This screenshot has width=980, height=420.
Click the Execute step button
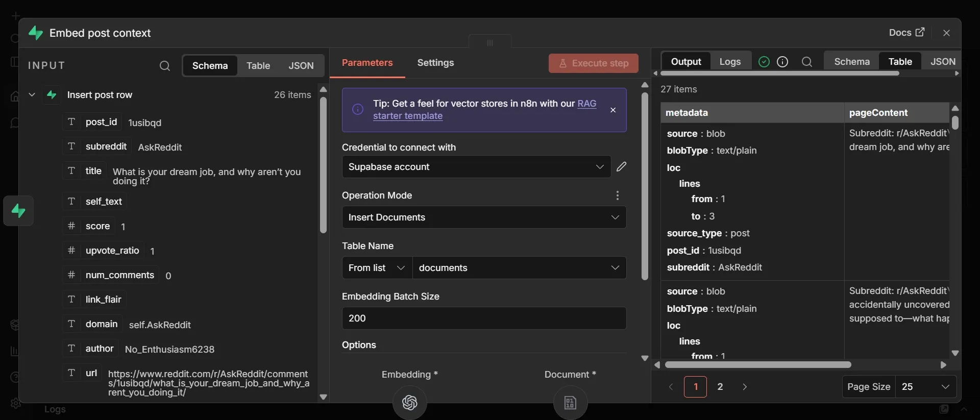(594, 63)
